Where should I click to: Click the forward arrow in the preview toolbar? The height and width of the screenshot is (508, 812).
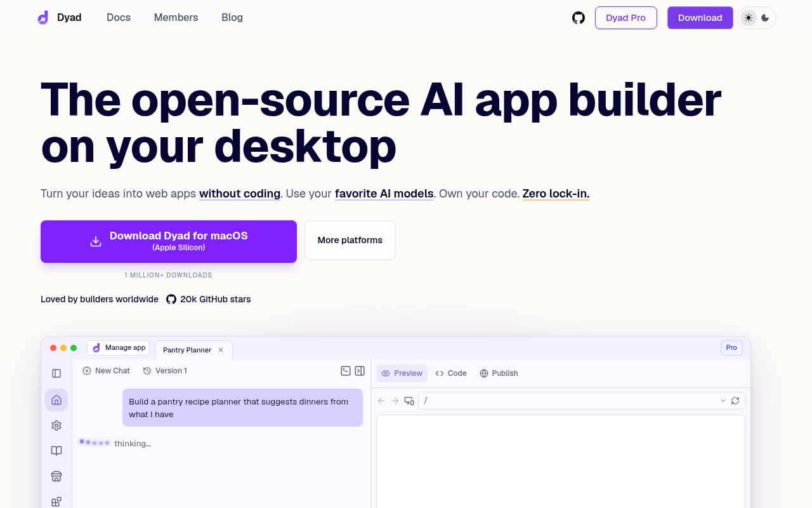395,401
